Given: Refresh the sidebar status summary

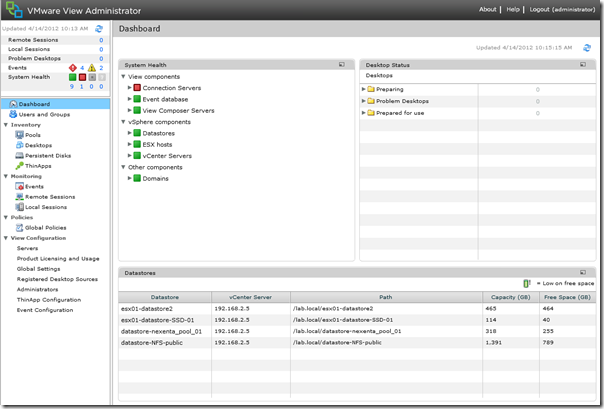Looking at the screenshot, I should [x=99, y=28].
